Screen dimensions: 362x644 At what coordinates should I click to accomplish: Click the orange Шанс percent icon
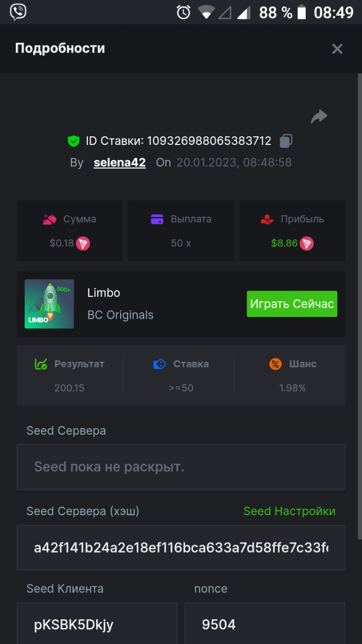[276, 364]
